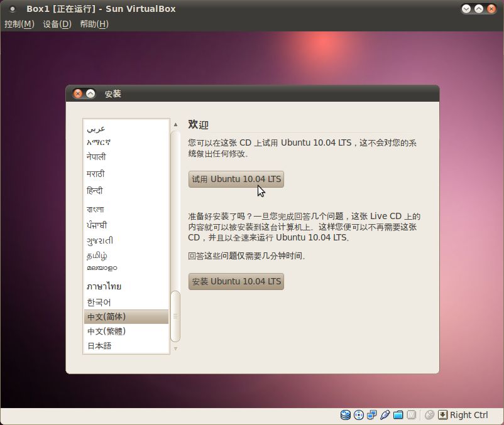504x425 pixels.
Task: Select ਪੰਜਾਬੀ in language list
Action: point(126,225)
